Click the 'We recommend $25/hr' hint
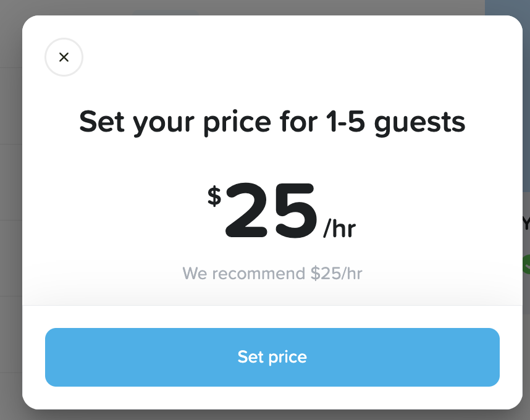Screen dimensions: 530x420 point(272,273)
